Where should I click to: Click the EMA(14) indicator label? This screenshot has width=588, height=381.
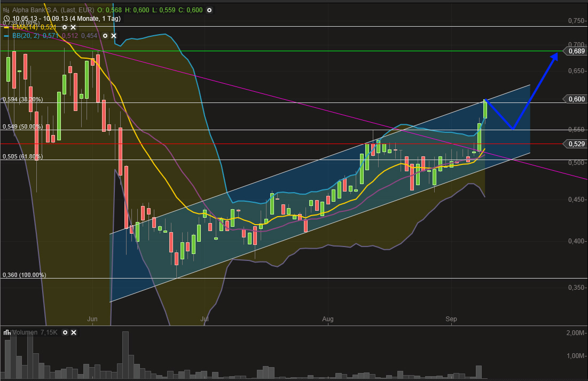pyautogui.click(x=26, y=27)
